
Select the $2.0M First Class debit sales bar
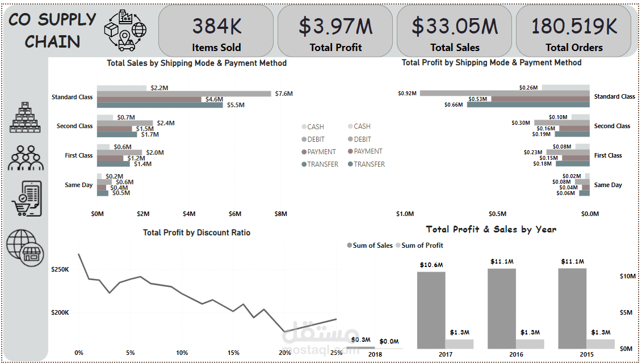(120, 153)
